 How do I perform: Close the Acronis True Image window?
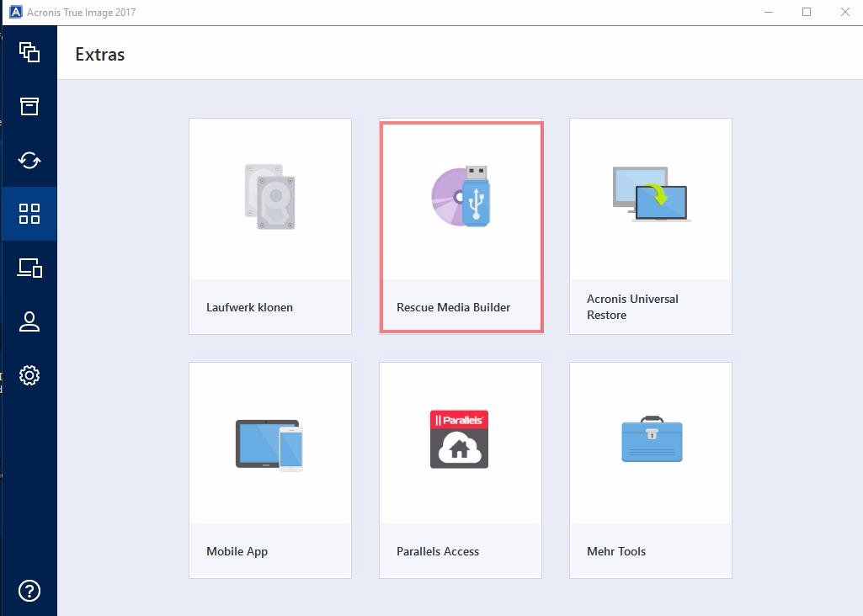[845, 12]
